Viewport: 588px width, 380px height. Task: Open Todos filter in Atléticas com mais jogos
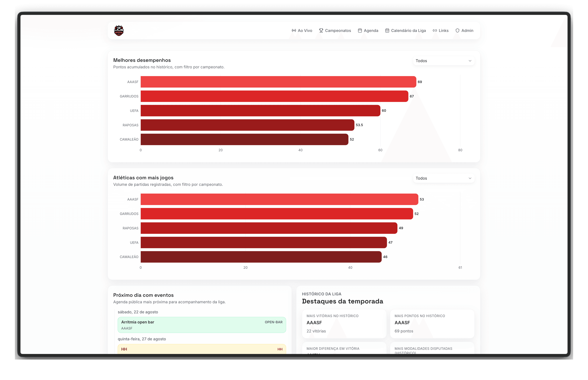(444, 178)
